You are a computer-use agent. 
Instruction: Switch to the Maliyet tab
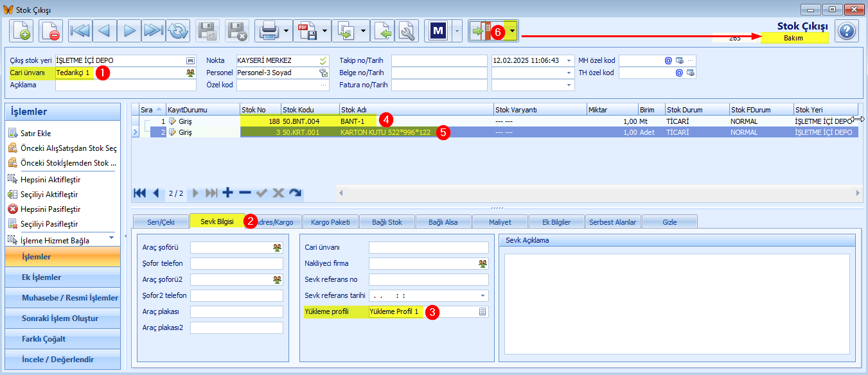[x=500, y=222]
